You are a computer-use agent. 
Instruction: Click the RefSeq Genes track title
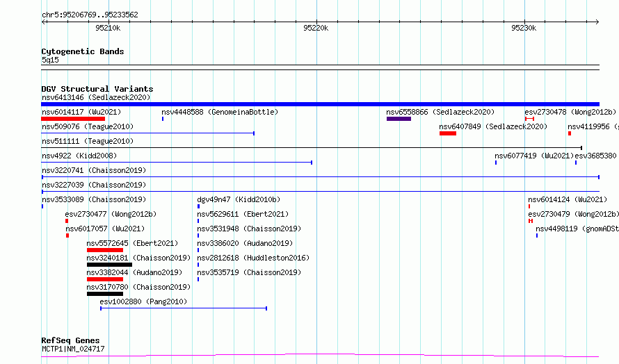(x=70, y=341)
